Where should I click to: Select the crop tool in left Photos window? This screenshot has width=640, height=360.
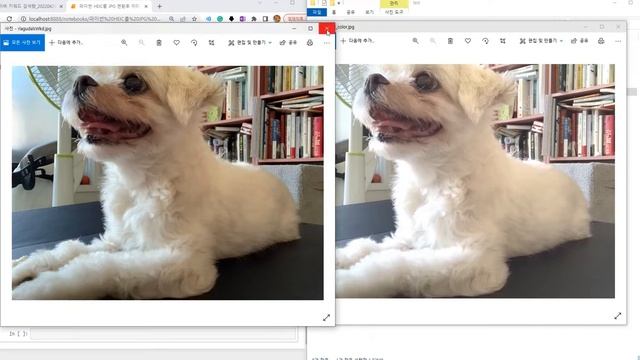click(x=211, y=42)
